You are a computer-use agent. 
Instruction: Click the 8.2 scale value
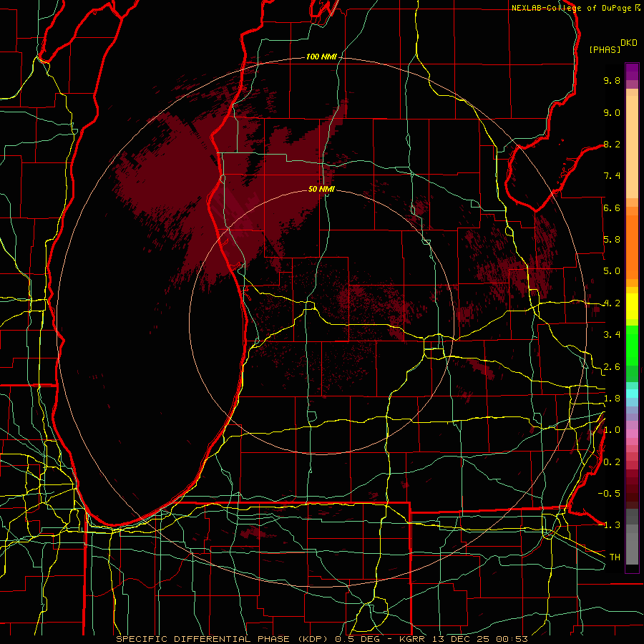click(612, 144)
